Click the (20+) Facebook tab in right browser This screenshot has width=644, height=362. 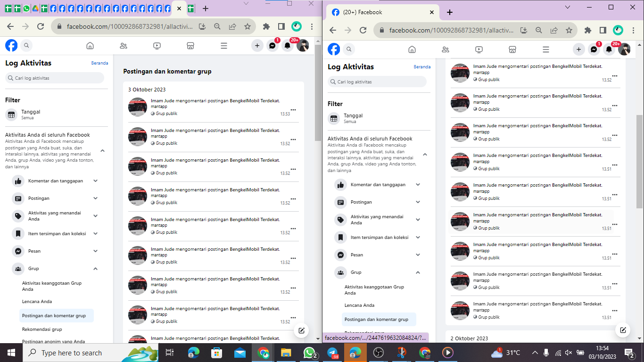coord(383,12)
